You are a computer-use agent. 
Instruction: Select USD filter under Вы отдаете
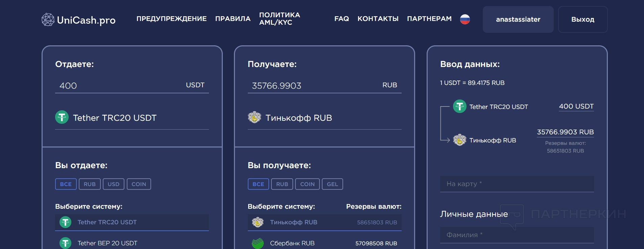coord(114,184)
